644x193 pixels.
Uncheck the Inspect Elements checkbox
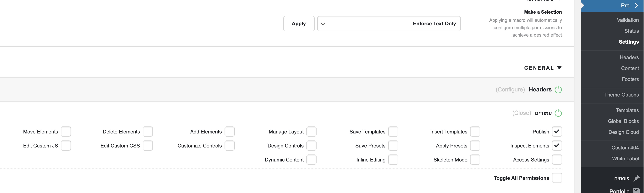[x=557, y=146]
